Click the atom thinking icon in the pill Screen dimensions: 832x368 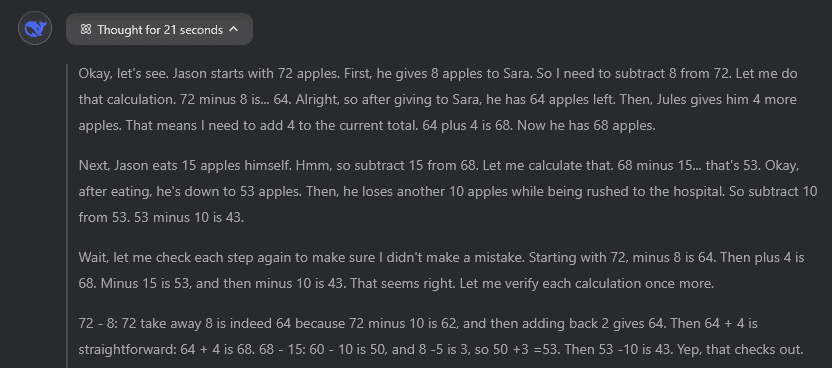[x=85, y=30]
